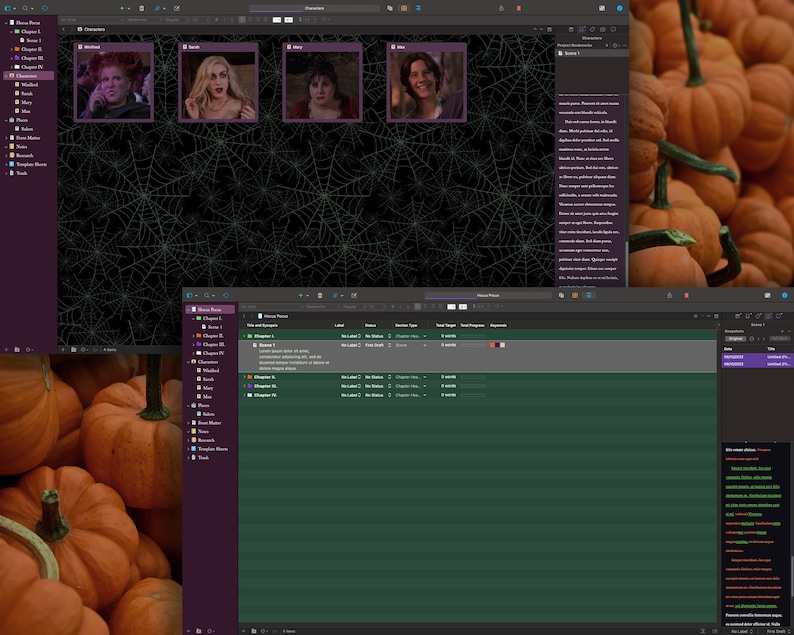Expand Template Sheets in Characters window binder
The height and width of the screenshot is (635, 794).
pyautogui.click(x=6, y=164)
